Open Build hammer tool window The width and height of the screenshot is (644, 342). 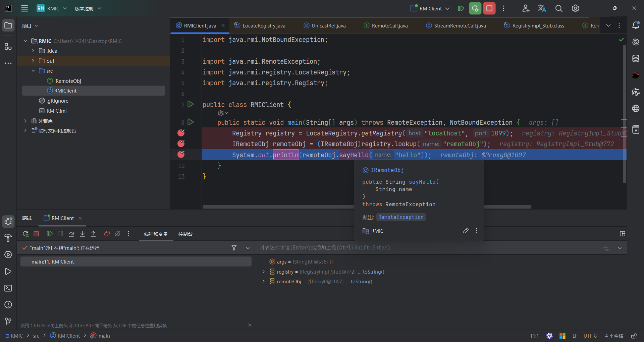coord(8,238)
